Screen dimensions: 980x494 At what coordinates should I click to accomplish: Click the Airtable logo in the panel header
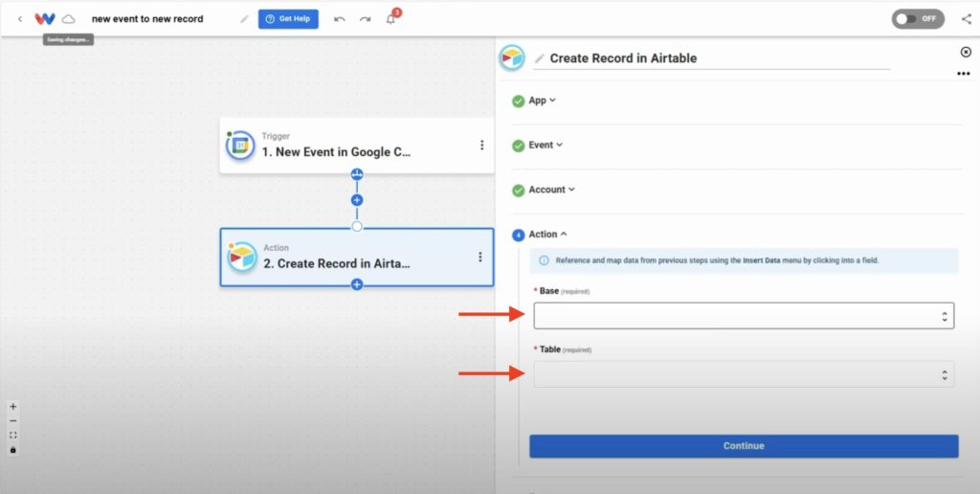coord(512,57)
